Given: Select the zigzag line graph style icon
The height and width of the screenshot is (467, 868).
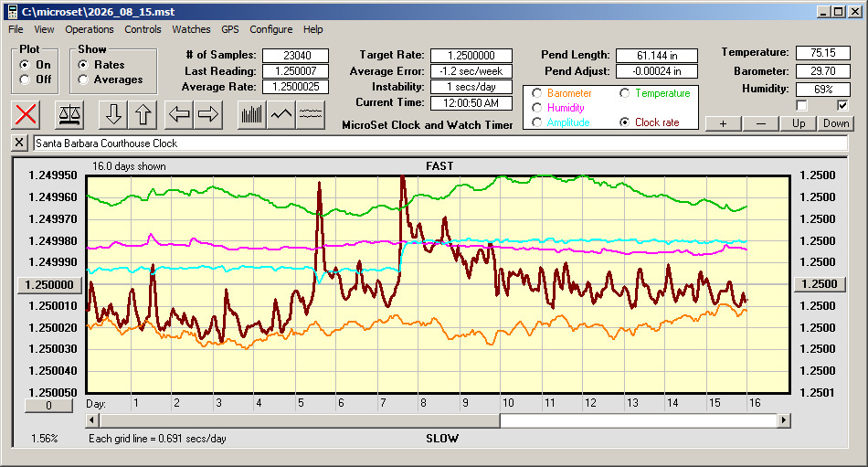Looking at the screenshot, I should (281, 114).
